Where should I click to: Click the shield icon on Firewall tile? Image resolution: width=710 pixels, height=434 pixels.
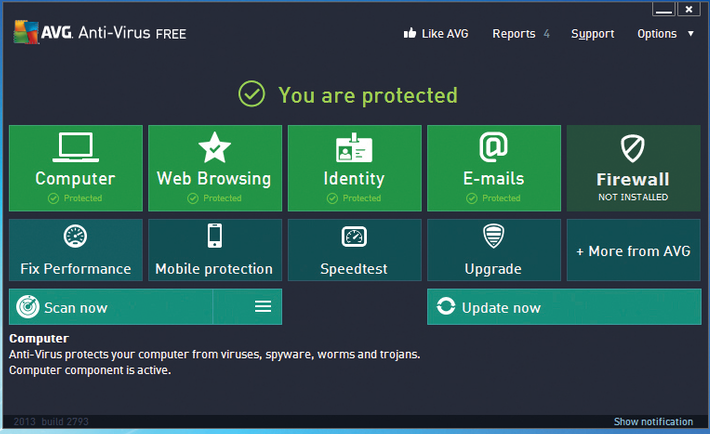633,148
